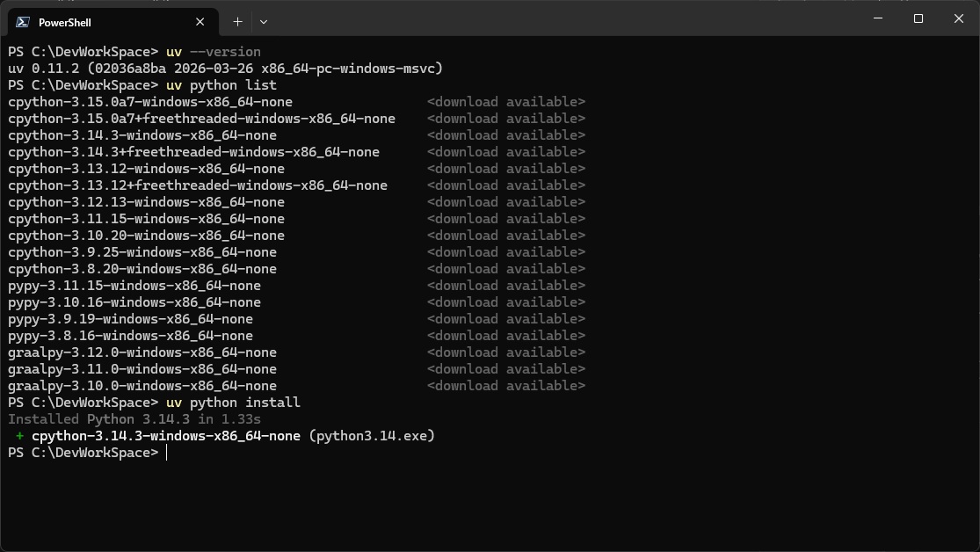Click the graalpy-3.12.0 list entry
The width and height of the screenshot is (980, 552).
[x=142, y=352]
